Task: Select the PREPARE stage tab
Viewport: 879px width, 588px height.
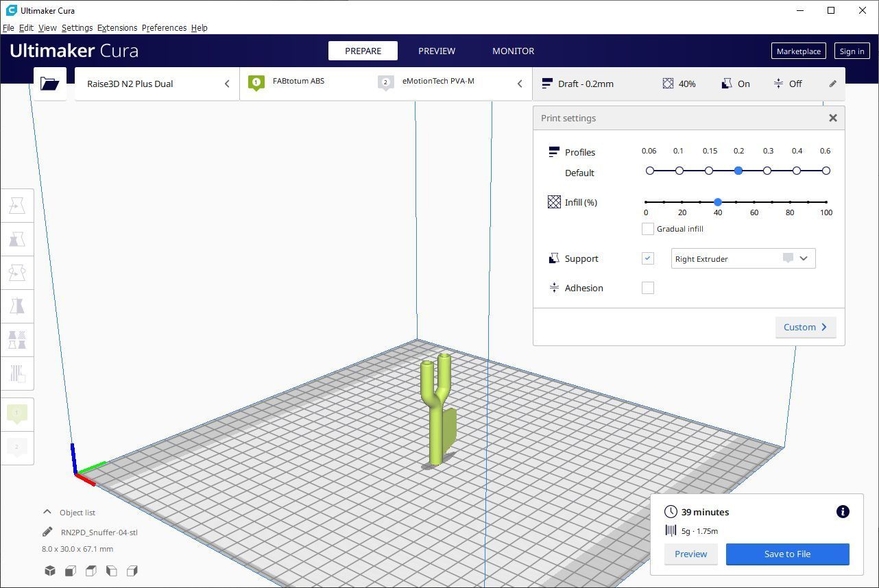Action: (x=363, y=51)
